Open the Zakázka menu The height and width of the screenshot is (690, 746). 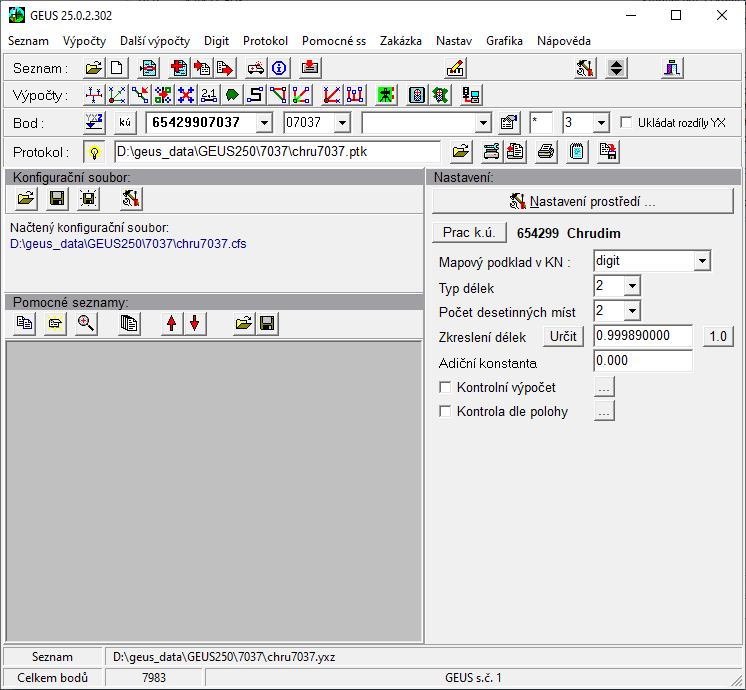[x=400, y=41]
